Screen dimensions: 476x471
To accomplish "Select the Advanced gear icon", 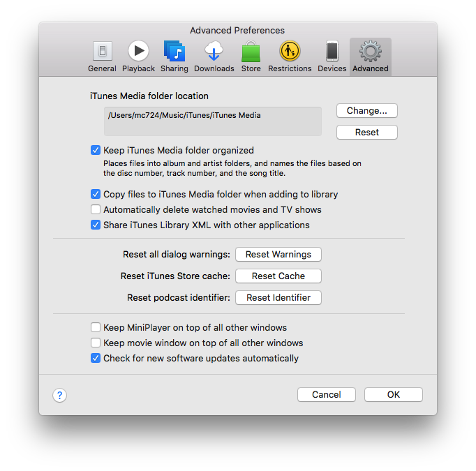I will point(370,52).
